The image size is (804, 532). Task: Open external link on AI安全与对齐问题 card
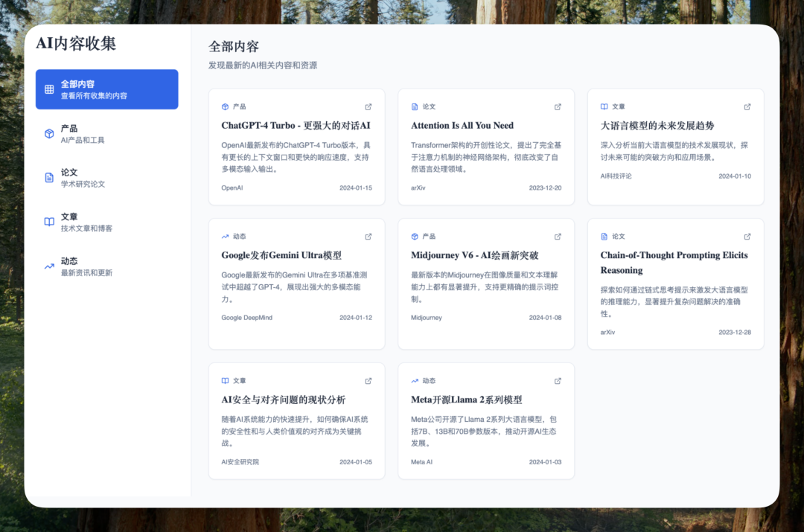(368, 381)
